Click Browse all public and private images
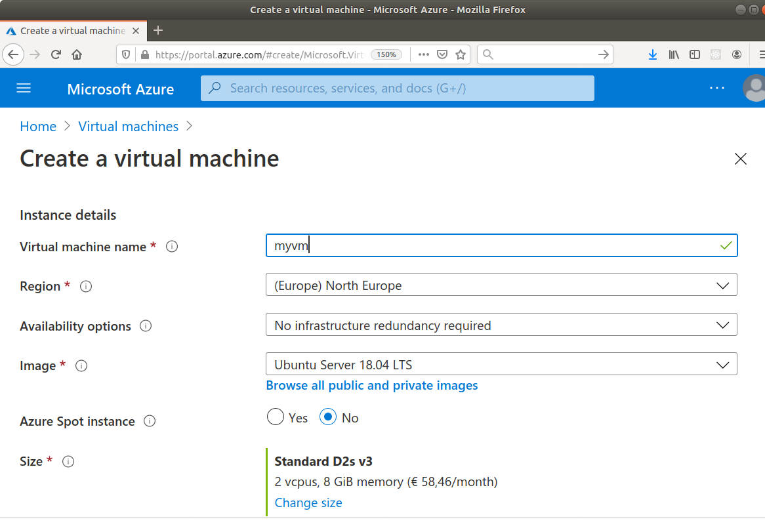This screenshot has width=765, height=532. click(x=372, y=385)
